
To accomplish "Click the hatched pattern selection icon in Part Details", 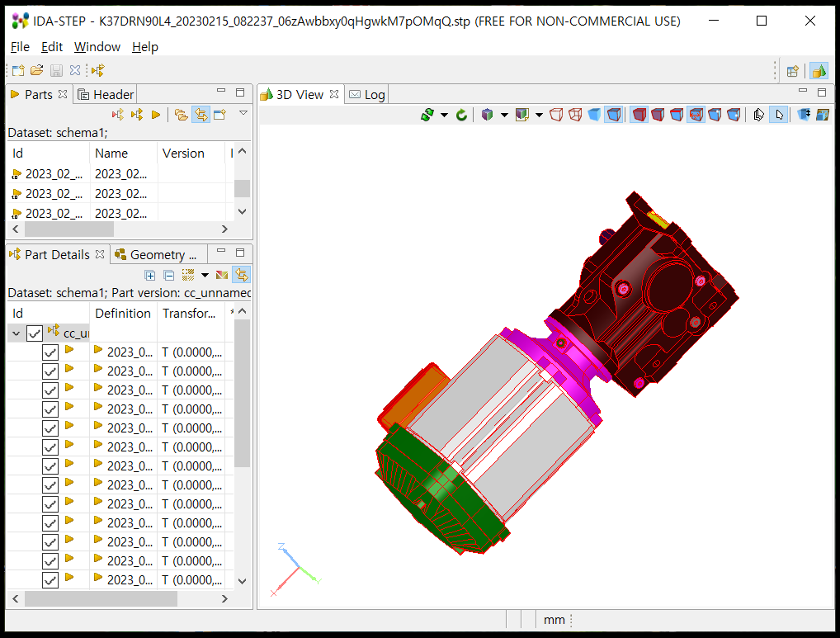I will tap(188, 276).
